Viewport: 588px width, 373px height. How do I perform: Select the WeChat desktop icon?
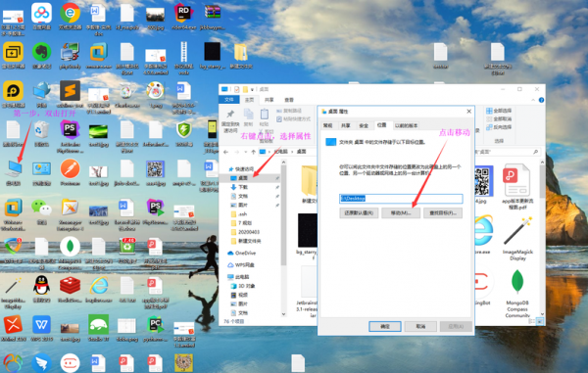pyautogui.click(x=41, y=211)
